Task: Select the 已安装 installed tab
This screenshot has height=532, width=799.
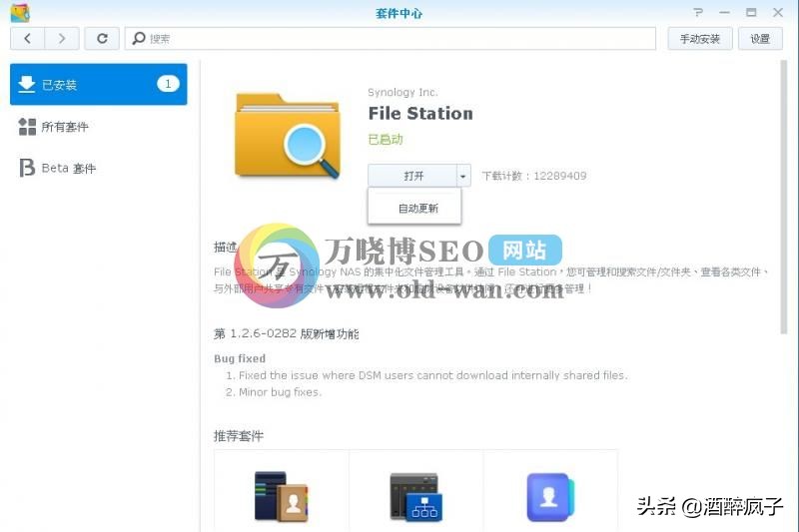Action: pos(98,84)
